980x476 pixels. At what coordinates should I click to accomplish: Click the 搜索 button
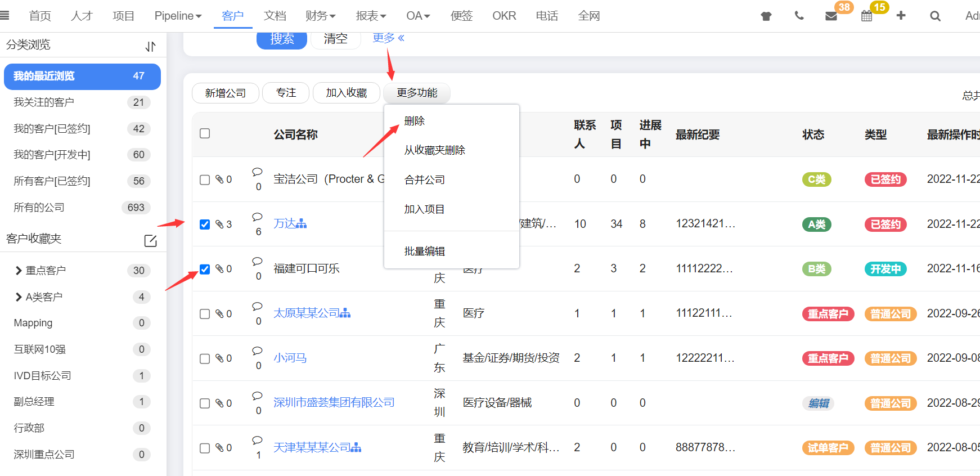(282, 39)
